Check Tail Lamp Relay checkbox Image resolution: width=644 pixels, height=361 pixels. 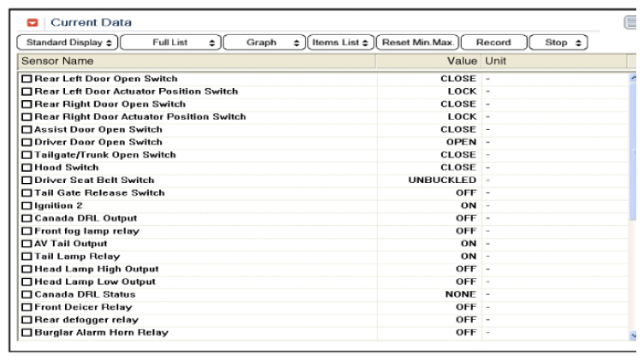coord(27,257)
